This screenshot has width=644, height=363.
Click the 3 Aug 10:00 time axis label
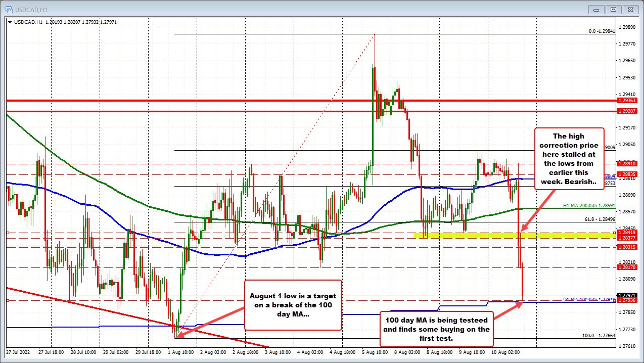[278, 351]
